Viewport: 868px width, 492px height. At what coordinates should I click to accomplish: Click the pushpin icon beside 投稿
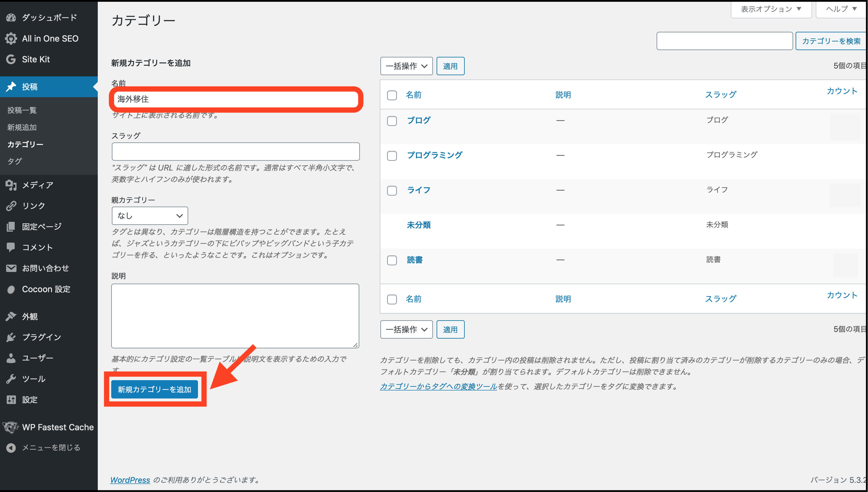(x=11, y=87)
